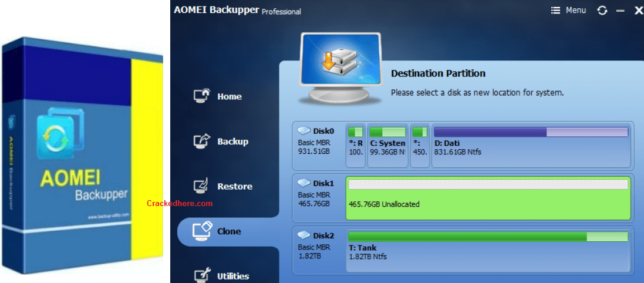Click the Destination Partition heading
This screenshot has height=283, width=644.
pos(438,73)
